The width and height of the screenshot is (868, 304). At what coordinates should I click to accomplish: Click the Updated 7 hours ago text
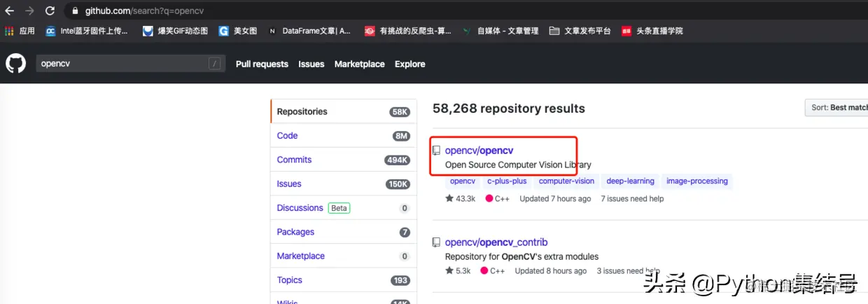coord(555,199)
